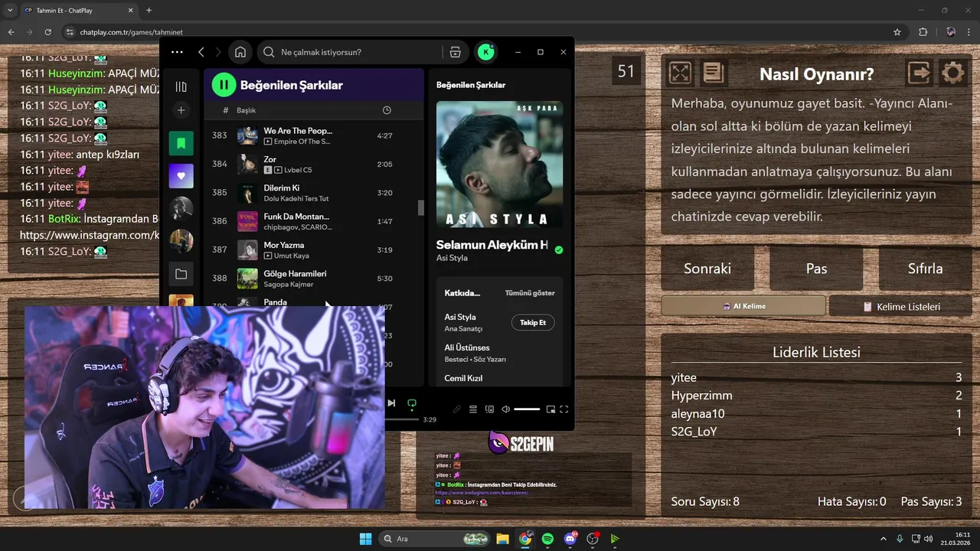Switch to 'AI Kelime' tab

coord(743,306)
